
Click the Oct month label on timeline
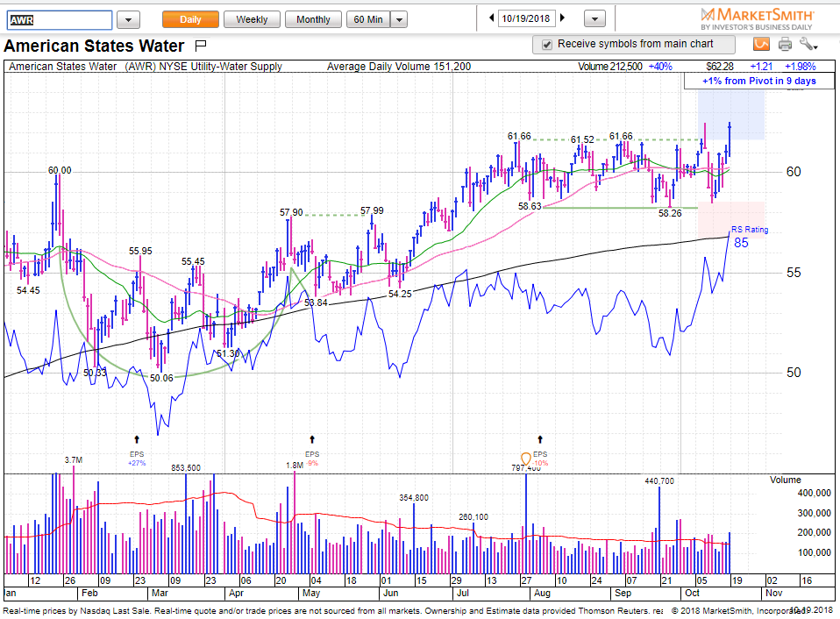[x=692, y=593]
